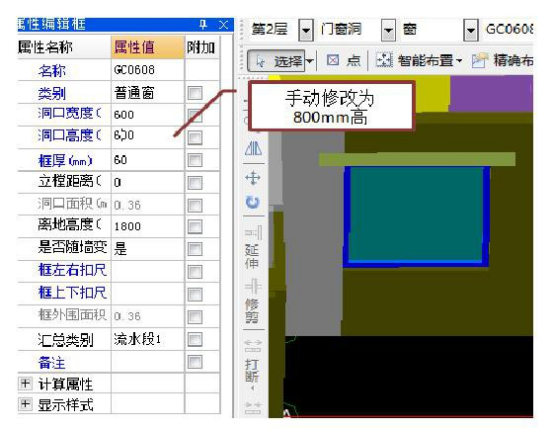The image size is (554, 429).
Task: Open the floor dropdown showing 第2层
Action: coord(306,30)
